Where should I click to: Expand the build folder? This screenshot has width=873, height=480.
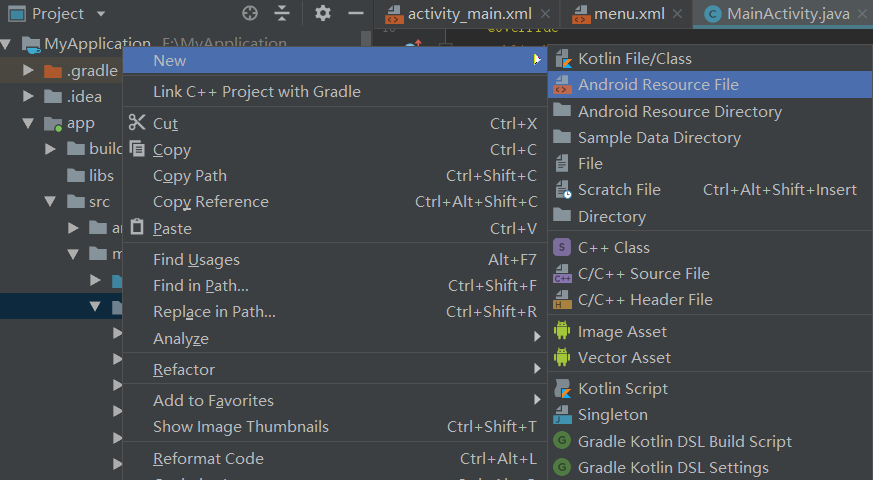click(x=50, y=149)
